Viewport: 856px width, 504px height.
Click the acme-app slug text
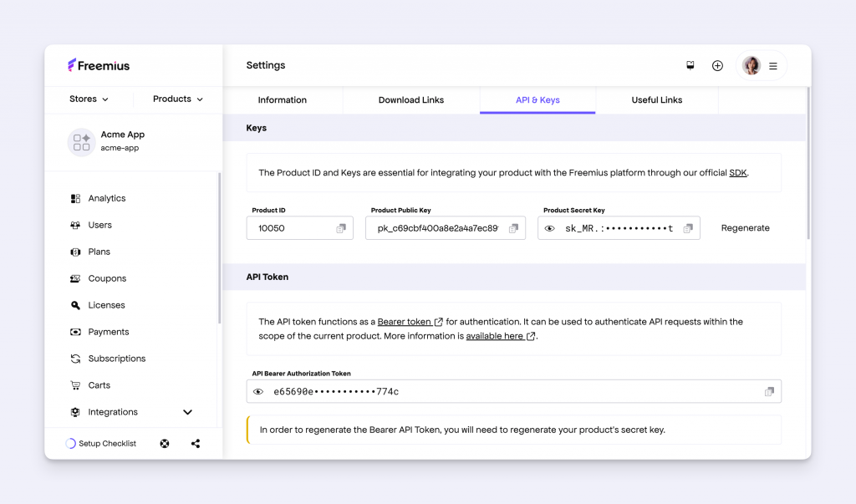tap(120, 148)
